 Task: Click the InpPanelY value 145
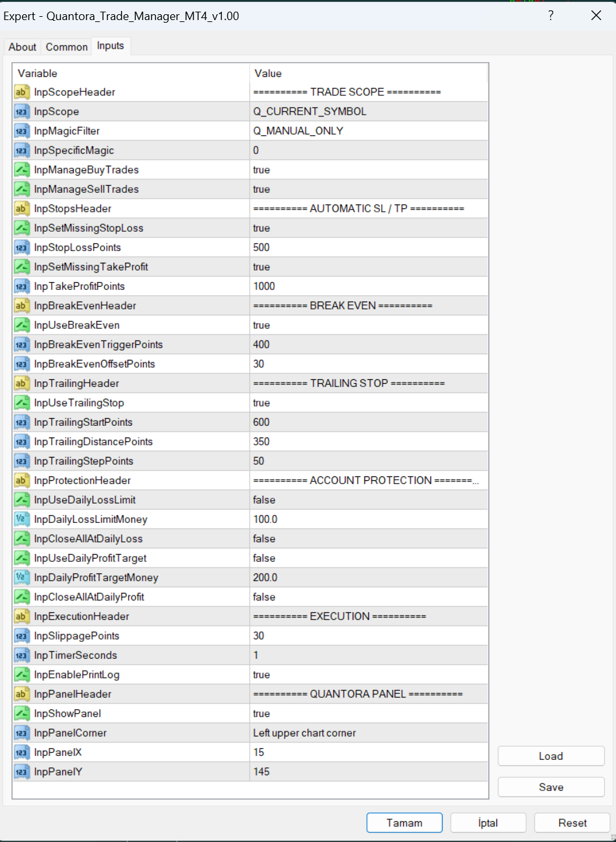[261, 771]
